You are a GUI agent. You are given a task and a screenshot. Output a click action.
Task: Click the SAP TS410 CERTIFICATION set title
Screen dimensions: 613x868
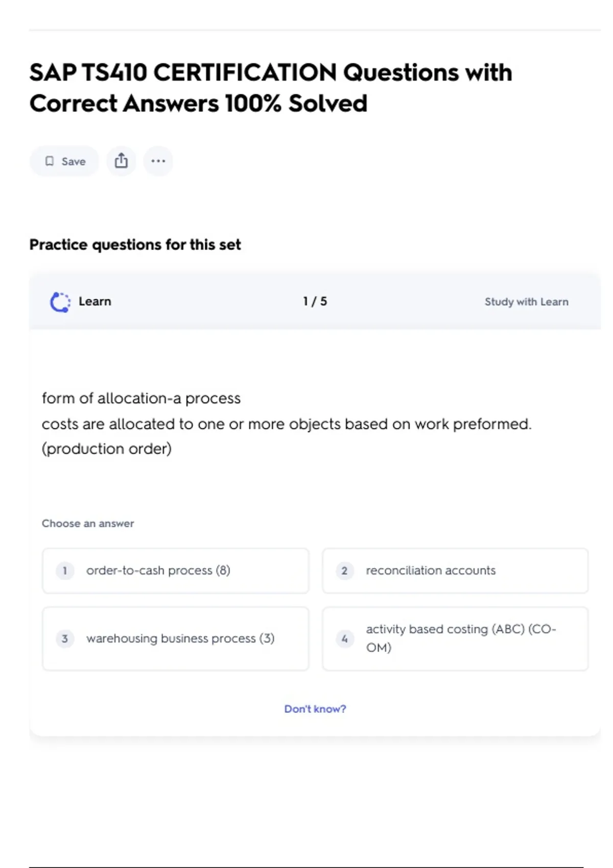tap(270, 88)
